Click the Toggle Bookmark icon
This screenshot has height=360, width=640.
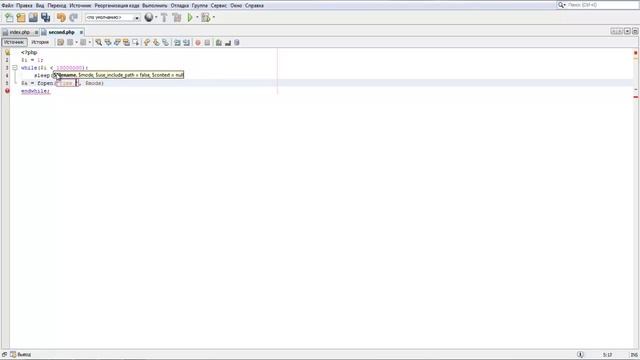click(165, 42)
